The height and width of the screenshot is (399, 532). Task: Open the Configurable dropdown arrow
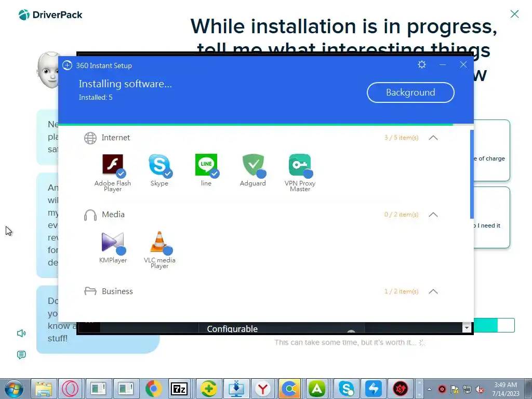tap(467, 328)
